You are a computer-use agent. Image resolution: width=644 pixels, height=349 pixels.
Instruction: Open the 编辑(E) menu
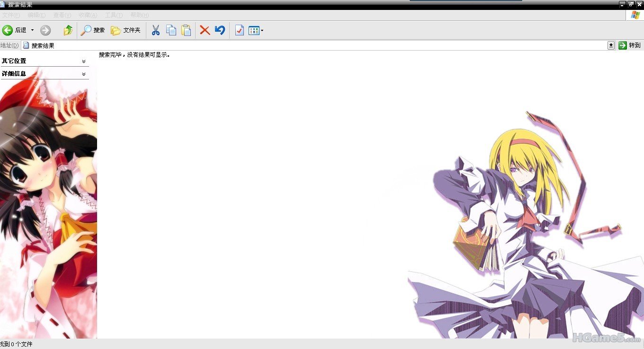[x=36, y=15]
